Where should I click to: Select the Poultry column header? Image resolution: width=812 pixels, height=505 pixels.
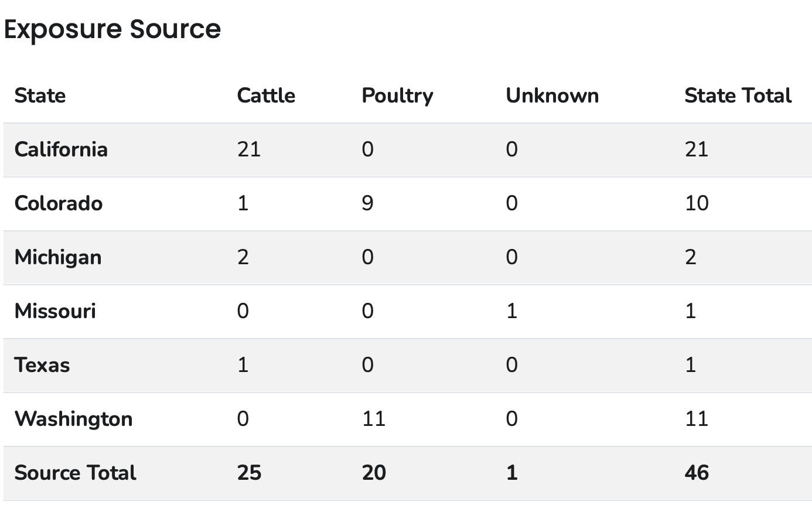pos(397,95)
